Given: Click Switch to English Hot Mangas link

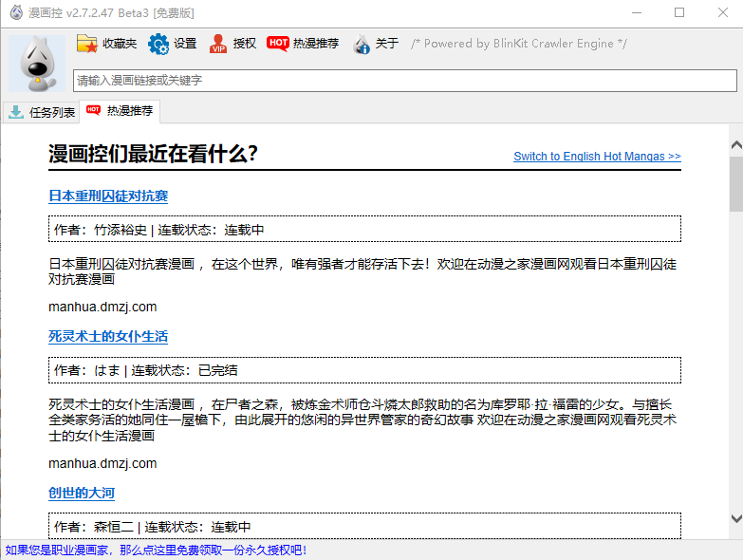Looking at the screenshot, I should pyautogui.click(x=597, y=157).
